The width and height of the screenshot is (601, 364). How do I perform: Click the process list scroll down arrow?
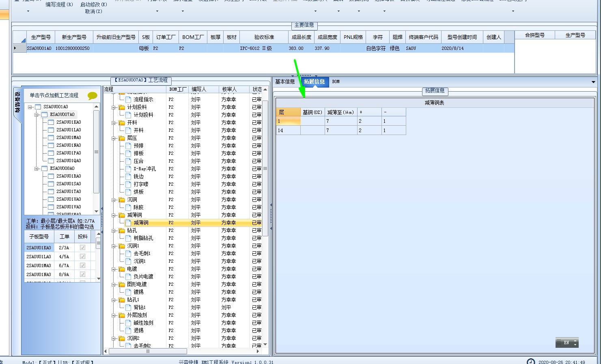[x=265, y=345]
